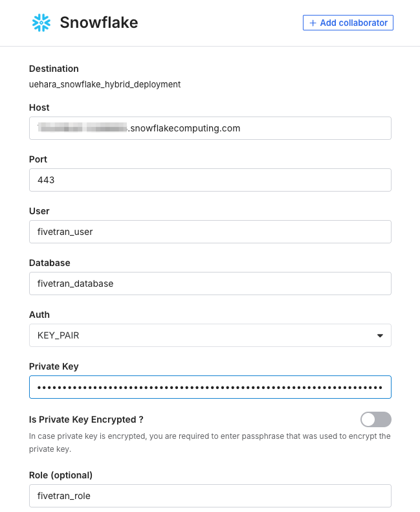Click the uehara_snowflake_hybrid_deployment destination name

pyautogui.click(x=105, y=84)
